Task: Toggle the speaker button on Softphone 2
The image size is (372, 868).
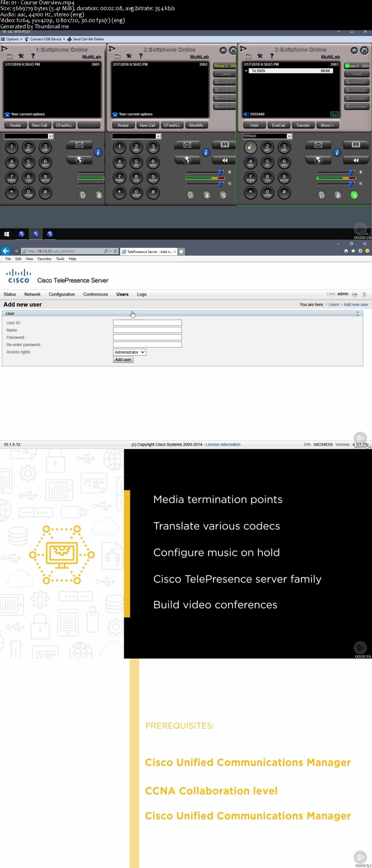Action: 223,195
